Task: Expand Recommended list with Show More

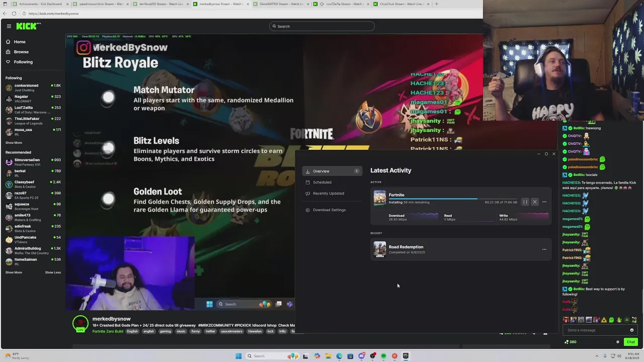Action: [14, 273]
